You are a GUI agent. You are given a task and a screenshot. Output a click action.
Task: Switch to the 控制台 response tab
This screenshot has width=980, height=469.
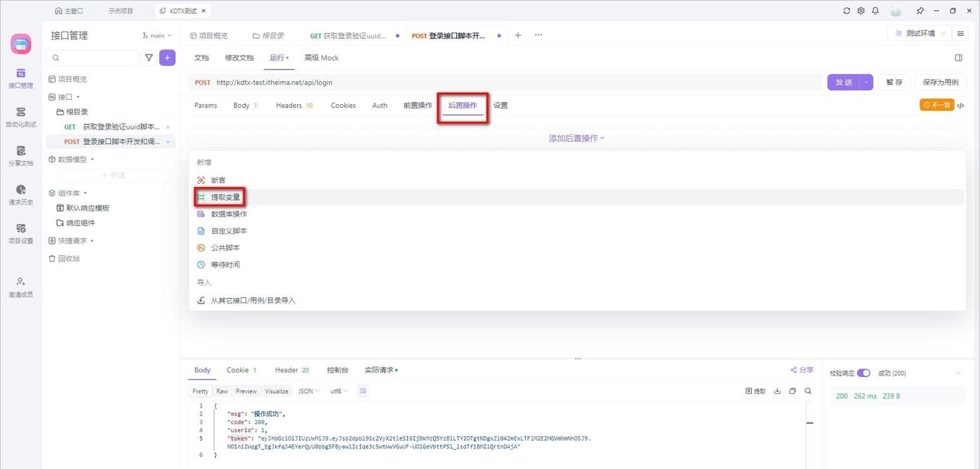point(338,369)
